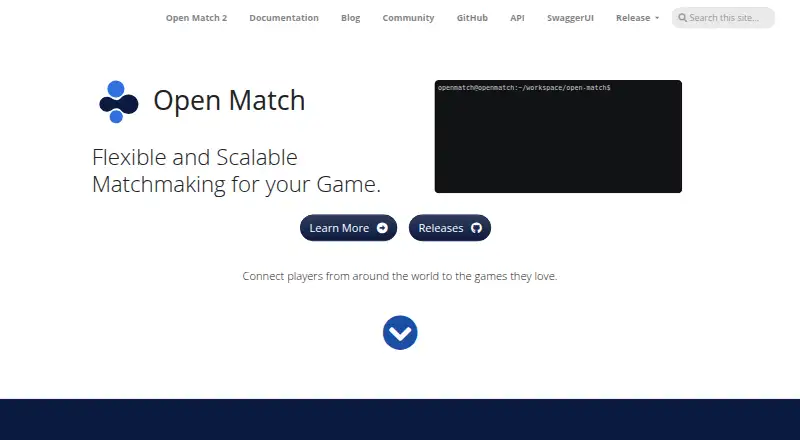800x440 pixels.
Task: Click the terminal demo window
Action: (558, 136)
